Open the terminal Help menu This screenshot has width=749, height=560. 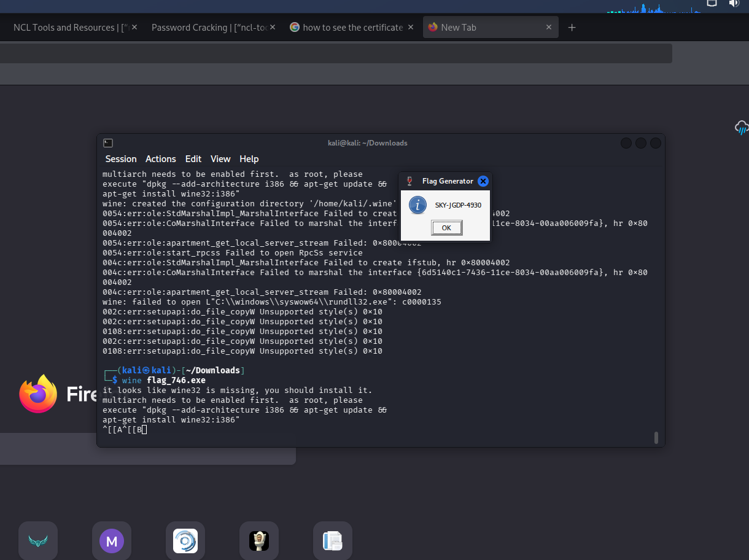click(249, 159)
